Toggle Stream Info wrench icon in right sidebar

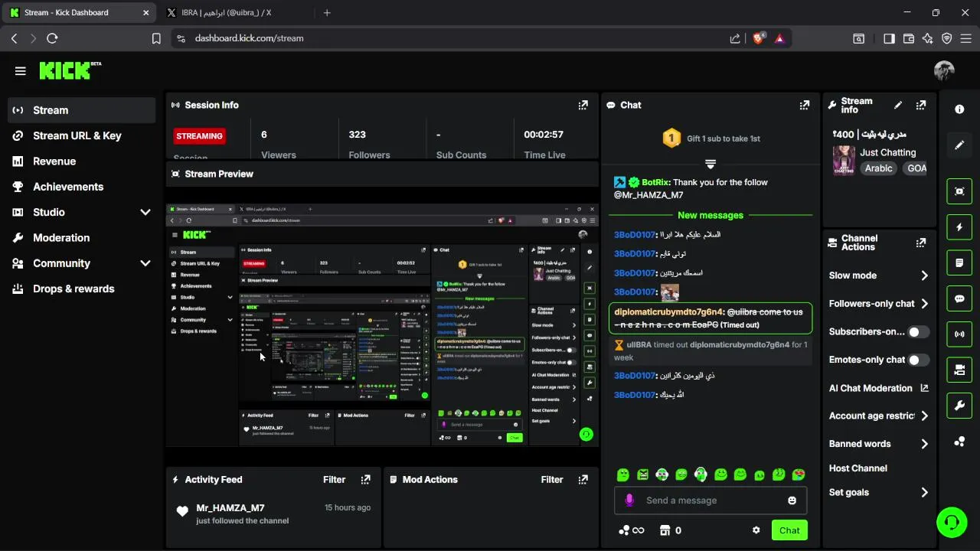(x=959, y=406)
